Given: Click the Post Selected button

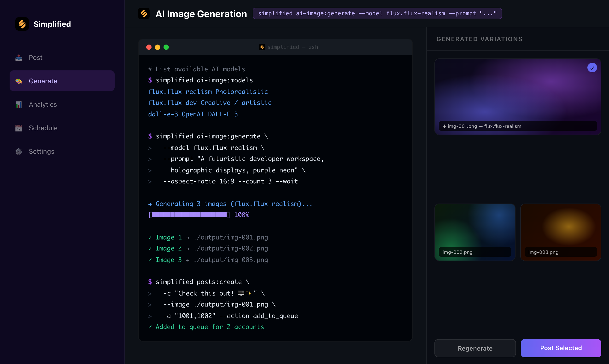Looking at the screenshot, I should pyautogui.click(x=561, y=348).
